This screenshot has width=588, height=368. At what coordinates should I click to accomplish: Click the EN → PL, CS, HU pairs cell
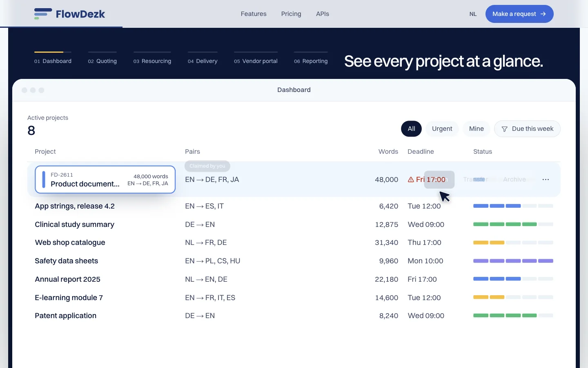[x=213, y=261]
